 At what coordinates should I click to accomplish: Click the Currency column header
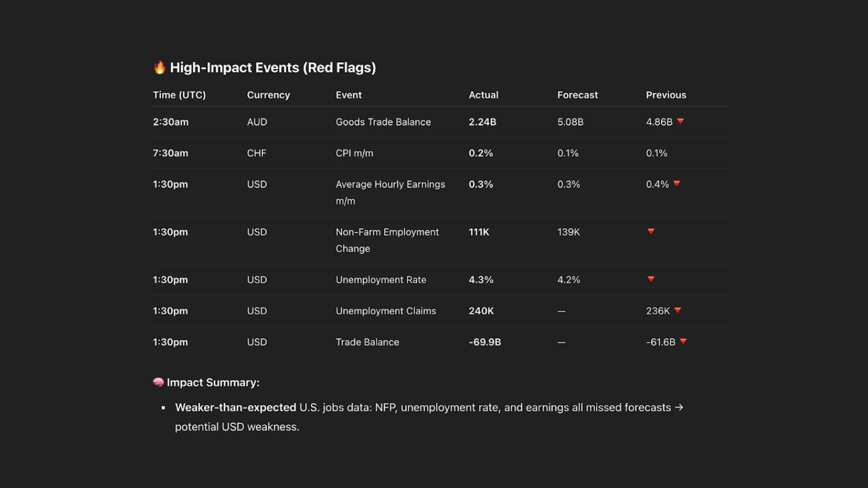click(268, 95)
